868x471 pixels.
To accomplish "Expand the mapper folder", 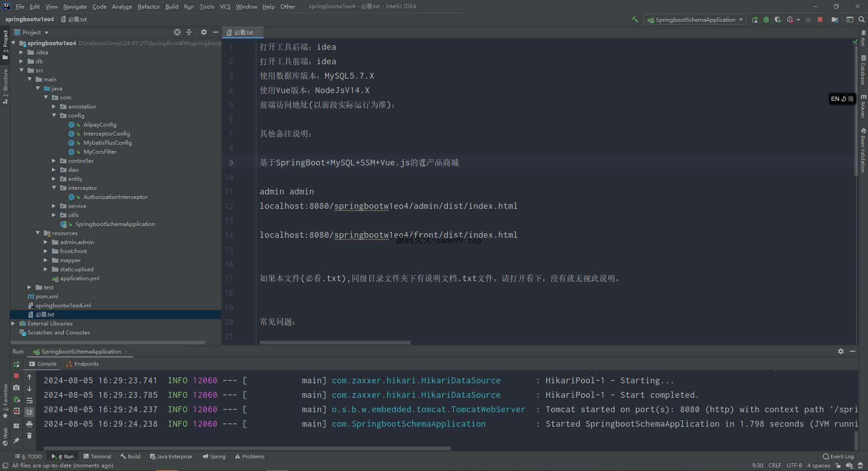I will coord(46,260).
